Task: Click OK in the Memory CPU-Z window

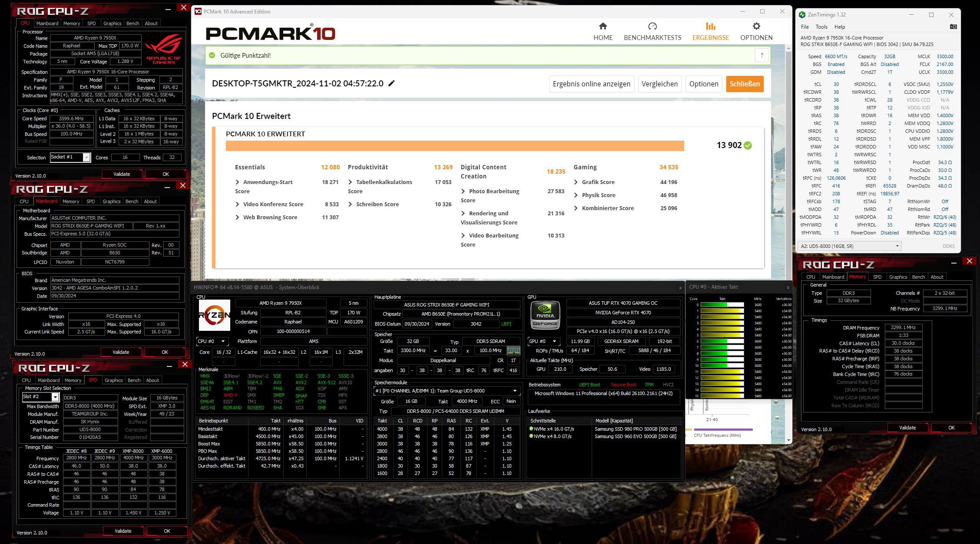Action: pyautogui.click(x=951, y=428)
